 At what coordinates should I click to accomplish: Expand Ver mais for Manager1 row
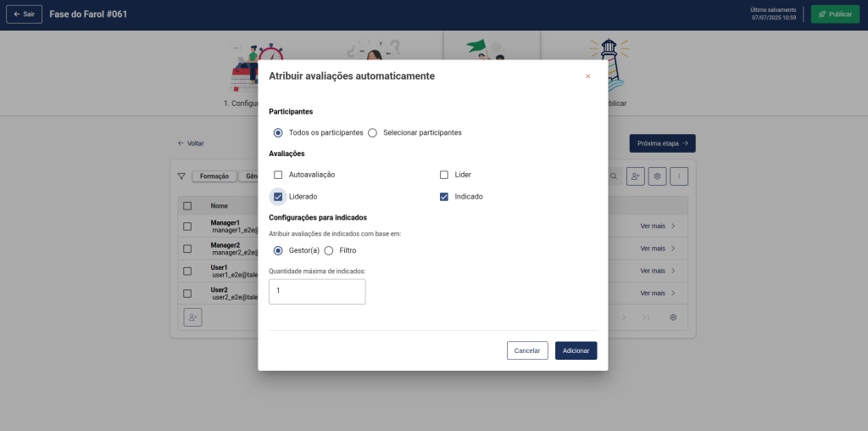658,226
